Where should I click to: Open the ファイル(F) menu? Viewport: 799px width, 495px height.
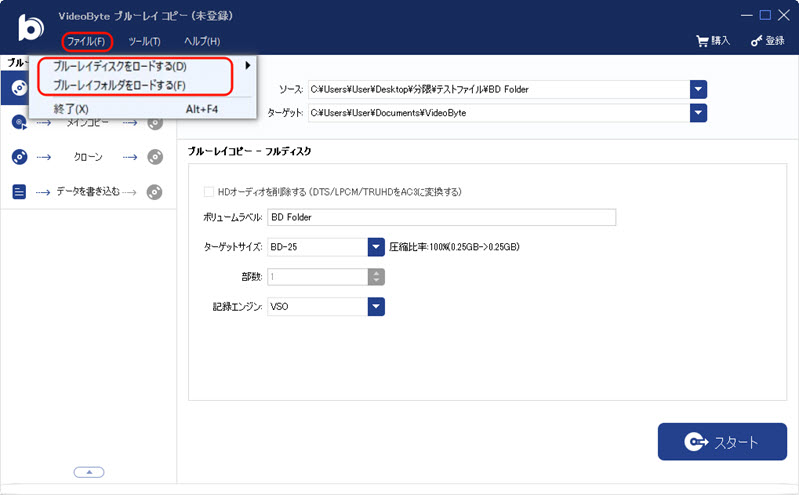(86, 41)
